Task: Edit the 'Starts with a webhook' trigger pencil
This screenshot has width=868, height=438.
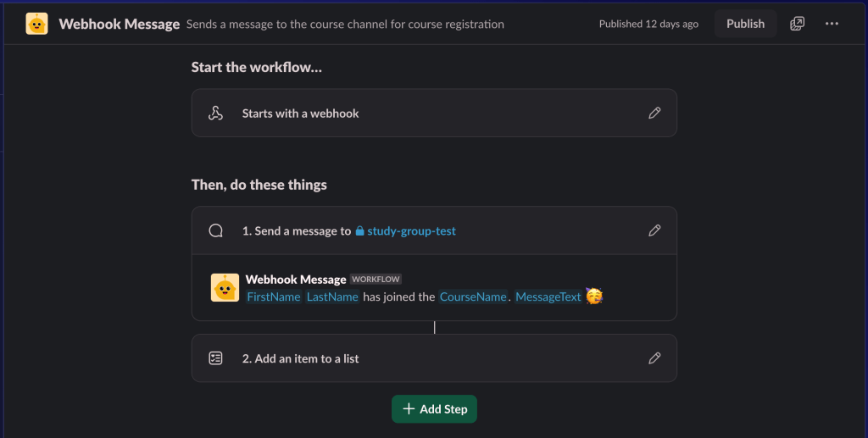Action: pyautogui.click(x=654, y=113)
